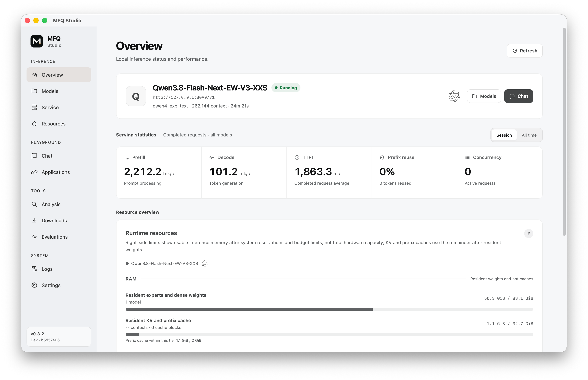Image resolution: width=588 pixels, height=380 pixels.
Task: Click the 'Completed request average' caption
Action: click(x=321, y=183)
